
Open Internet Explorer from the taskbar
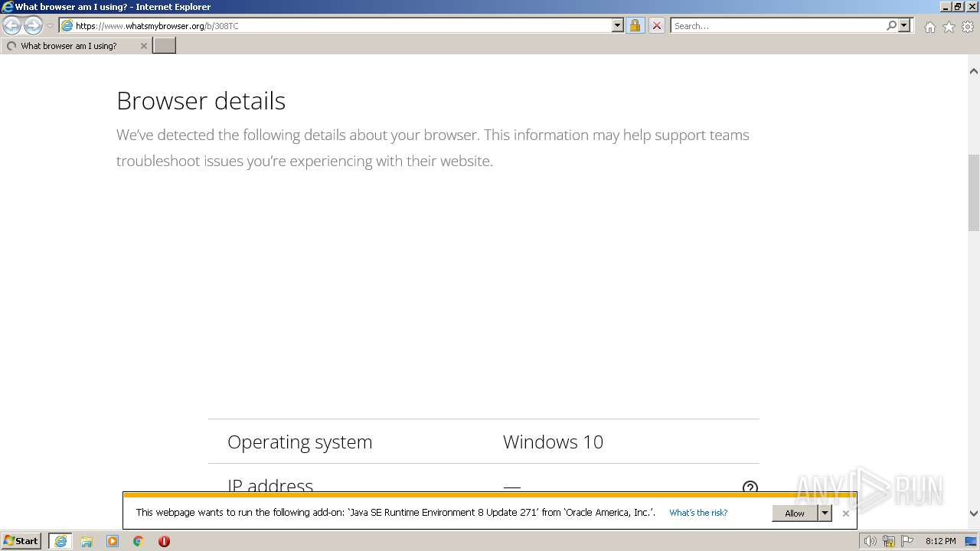60,541
